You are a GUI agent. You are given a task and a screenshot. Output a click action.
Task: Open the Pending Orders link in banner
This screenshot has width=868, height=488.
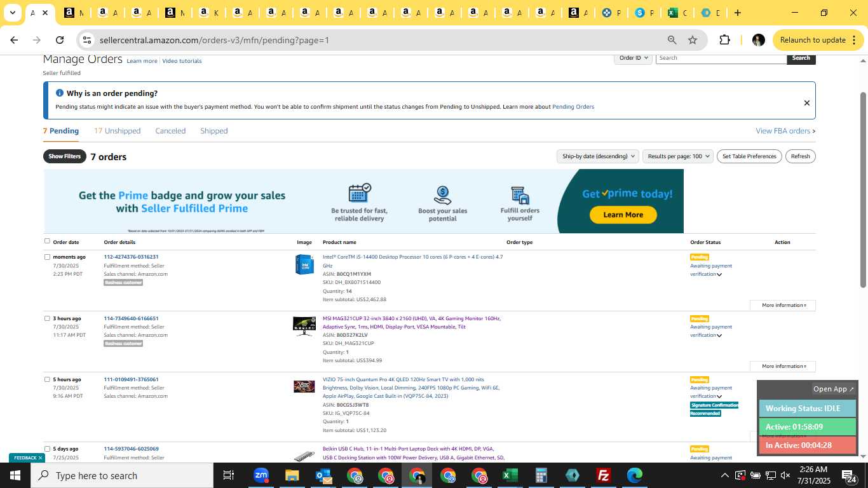pos(573,107)
